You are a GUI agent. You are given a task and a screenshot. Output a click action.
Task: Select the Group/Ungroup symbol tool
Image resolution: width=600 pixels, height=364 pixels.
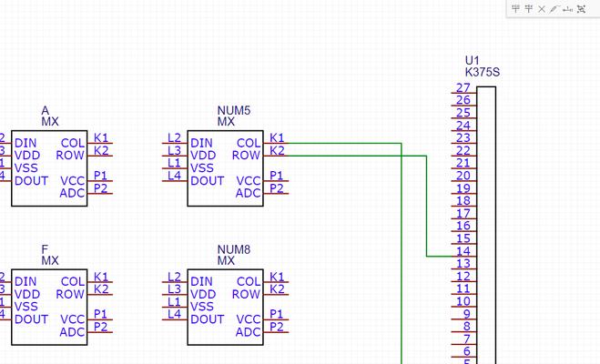point(582,9)
